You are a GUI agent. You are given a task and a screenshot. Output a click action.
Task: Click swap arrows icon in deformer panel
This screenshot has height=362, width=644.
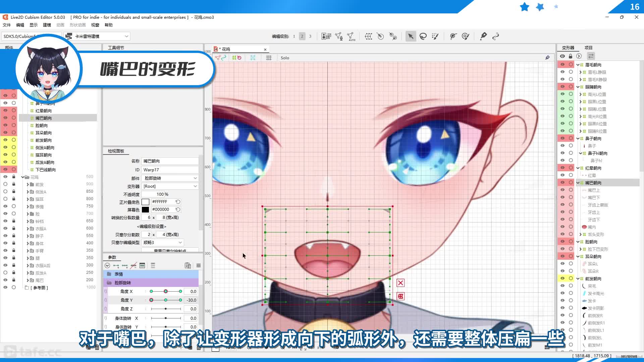(591, 56)
